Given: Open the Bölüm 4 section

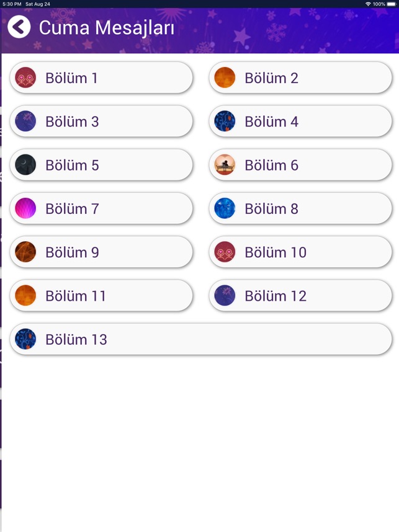Looking at the screenshot, I should [300, 121].
